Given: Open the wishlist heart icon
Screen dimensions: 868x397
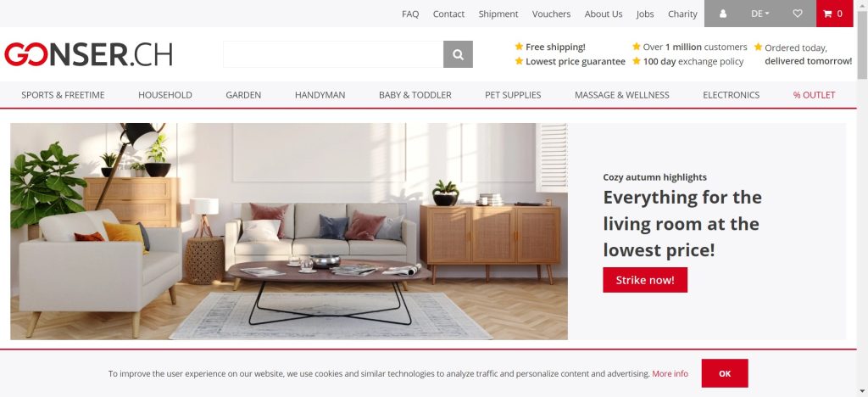Looking at the screenshot, I should click(x=797, y=14).
